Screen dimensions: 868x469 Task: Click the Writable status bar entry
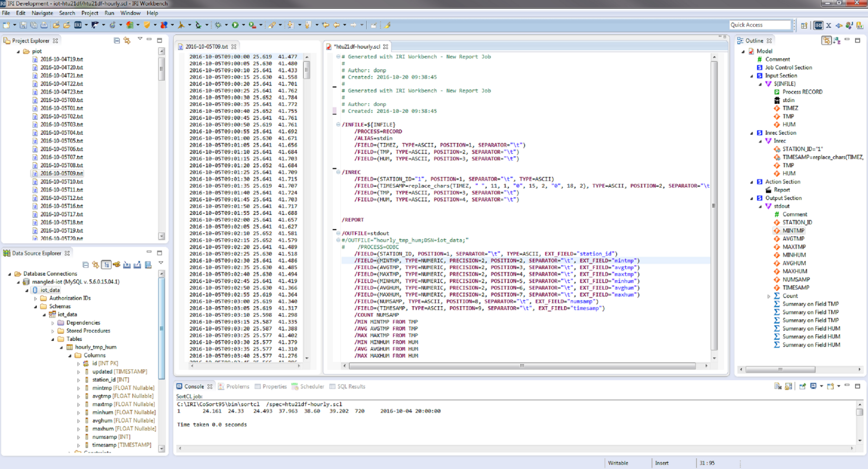(618, 463)
